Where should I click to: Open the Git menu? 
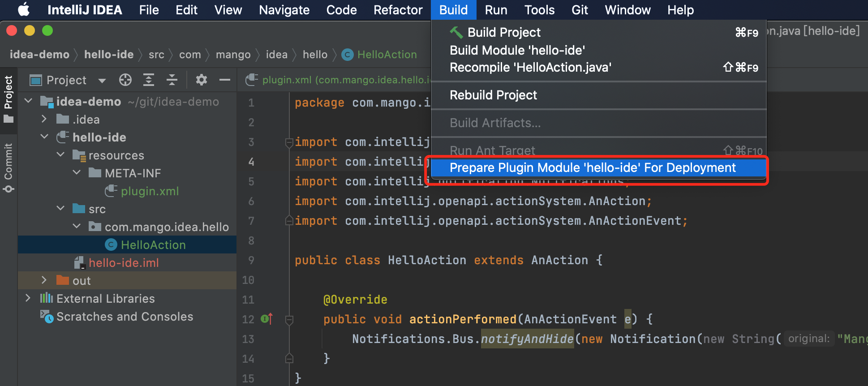(580, 10)
